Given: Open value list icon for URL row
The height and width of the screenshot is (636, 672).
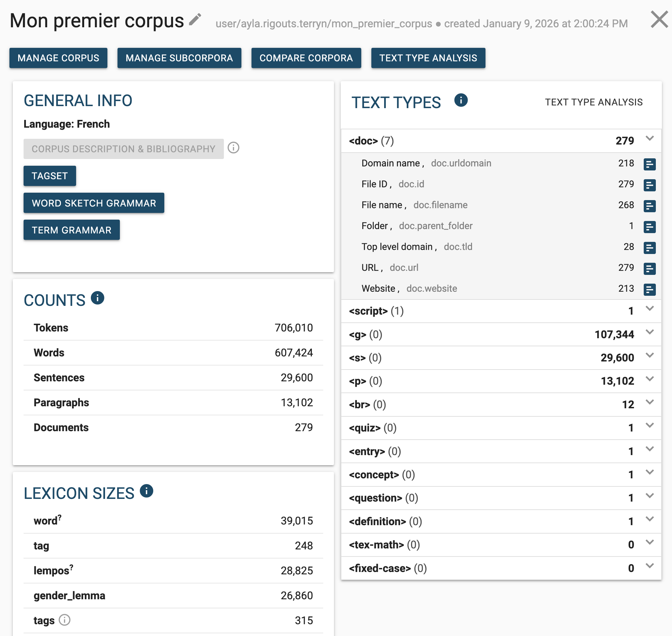Looking at the screenshot, I should (x=650, y=268).
